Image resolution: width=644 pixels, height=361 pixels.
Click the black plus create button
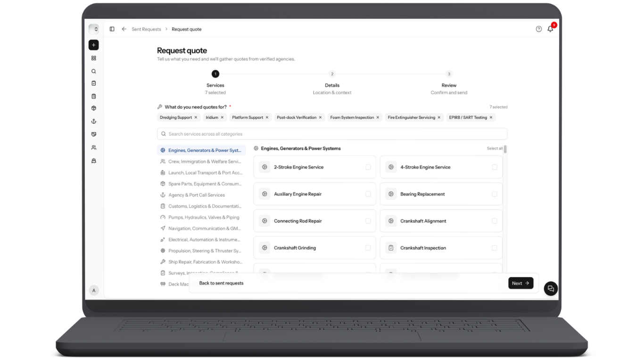click(x=94, y=45)
